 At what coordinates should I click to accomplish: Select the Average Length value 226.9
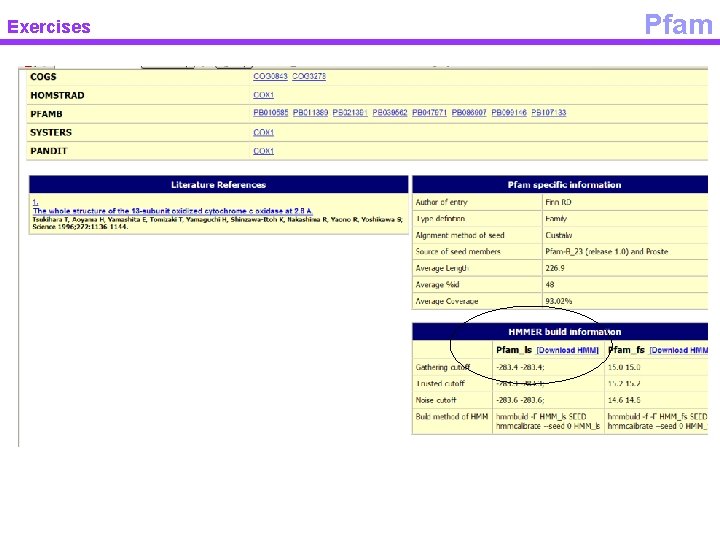[555, 268]
